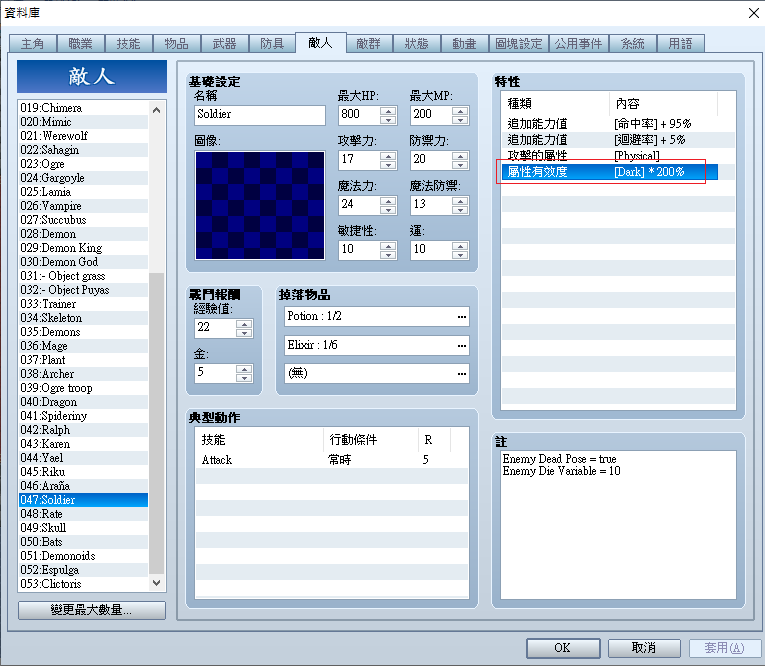Image resolution: width=765 pixels, height=666 pixels.
Task: Open the 狀態 tab
Action: tap(416, 44)
